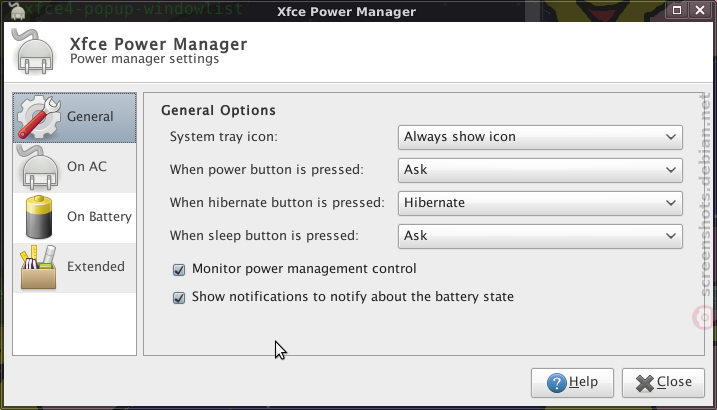
Task: Click the X icon on Close button
Action: 645,383
